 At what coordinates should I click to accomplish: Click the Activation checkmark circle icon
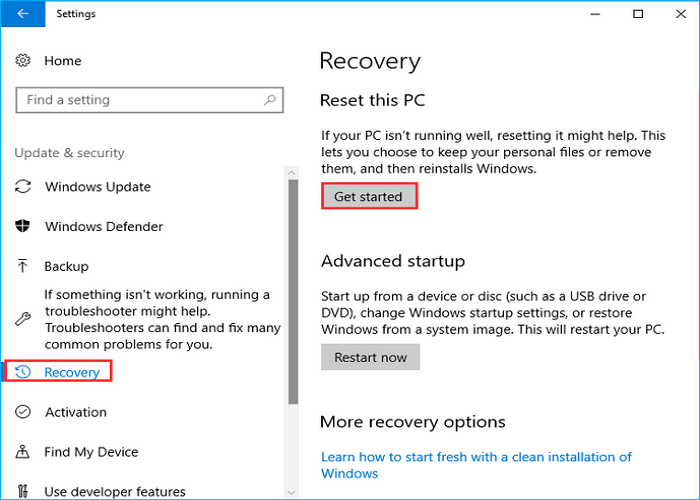coord(23,412)
